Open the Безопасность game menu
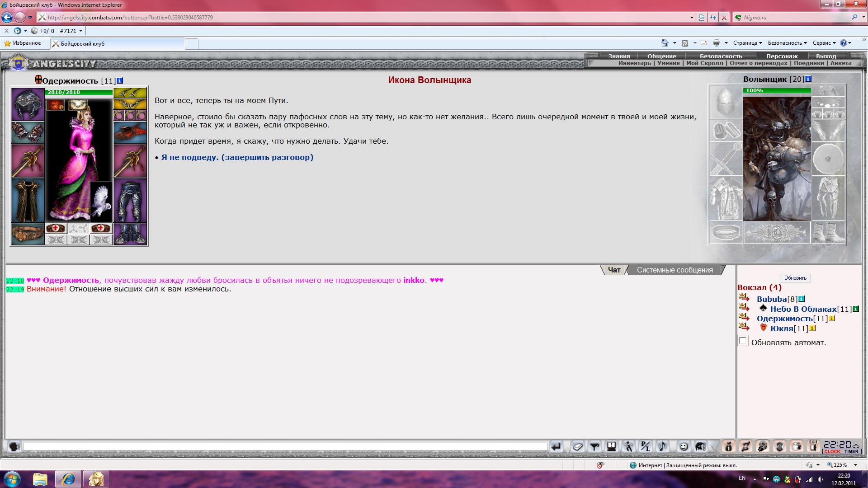This screenshot has height=488, width=868. pyautogui.click(x=721, y=56)
